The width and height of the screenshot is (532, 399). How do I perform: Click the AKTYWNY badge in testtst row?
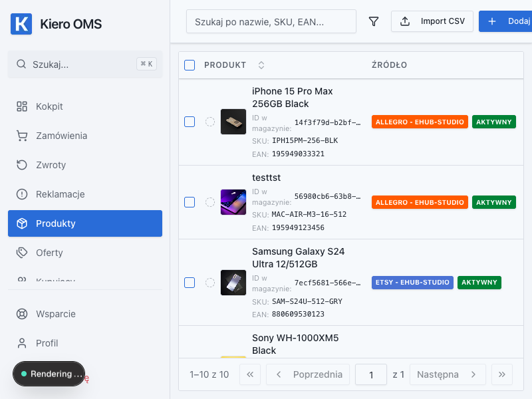coord(494,202)
